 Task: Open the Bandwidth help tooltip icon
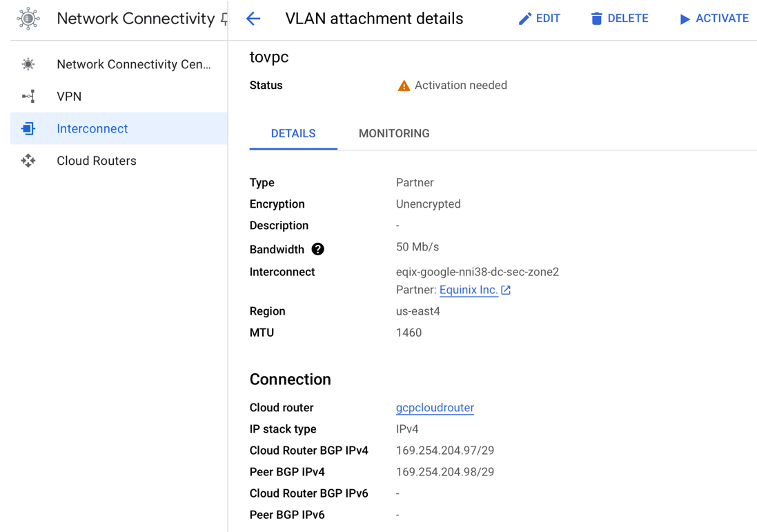coord(317,249)
